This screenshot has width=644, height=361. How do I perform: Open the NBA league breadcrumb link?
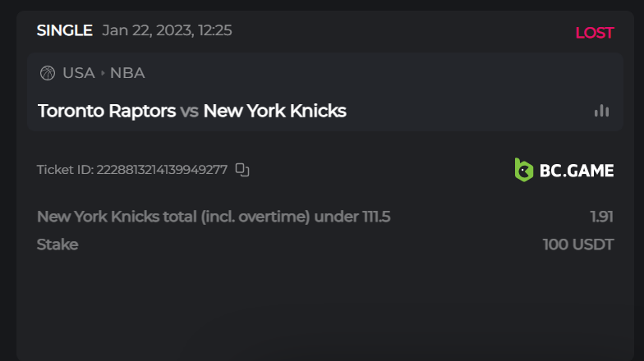(x=127, y=73)
